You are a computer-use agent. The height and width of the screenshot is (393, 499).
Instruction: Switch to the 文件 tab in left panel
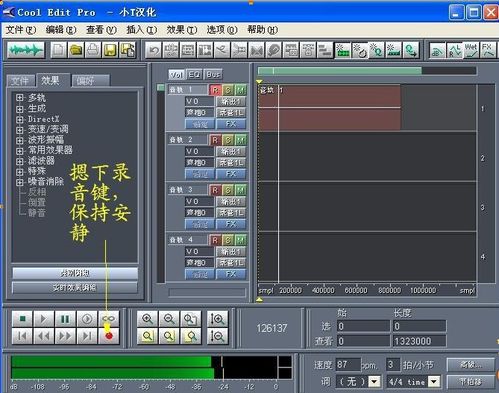pyautogui.click(x=21, y=81)
